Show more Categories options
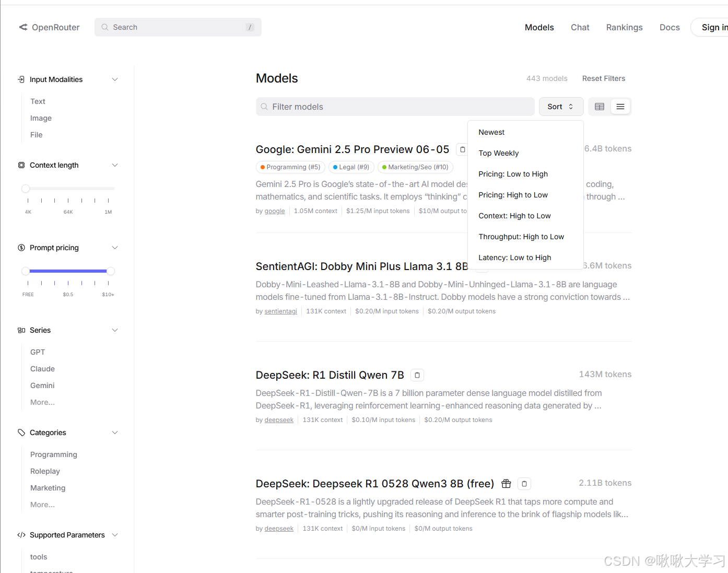This screenshot has height=573, width=728. point(42,505)
